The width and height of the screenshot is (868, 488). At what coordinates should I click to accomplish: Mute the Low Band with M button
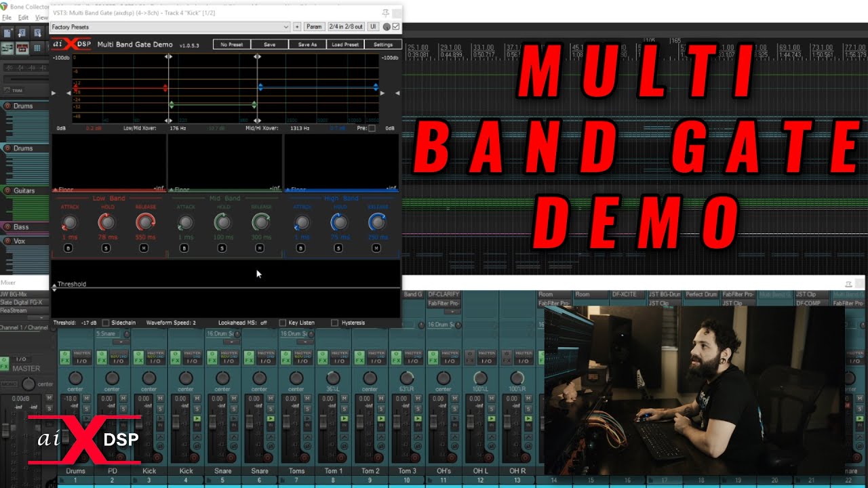[x=144, y=248]
